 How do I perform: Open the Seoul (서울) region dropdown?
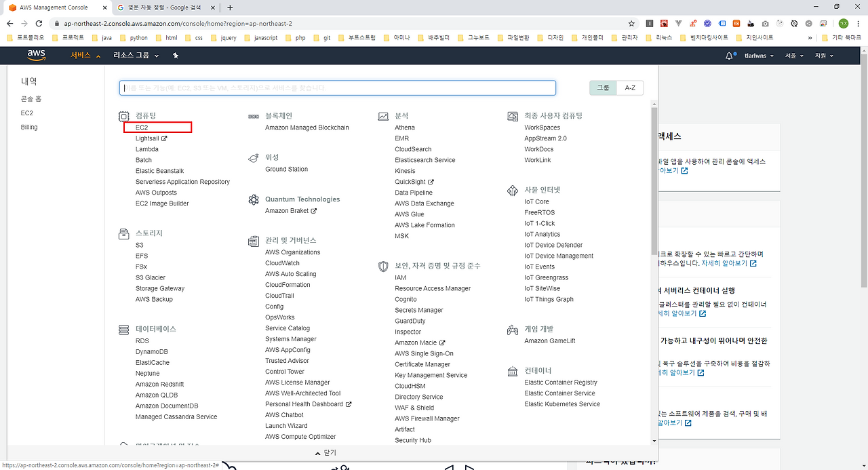794,56
